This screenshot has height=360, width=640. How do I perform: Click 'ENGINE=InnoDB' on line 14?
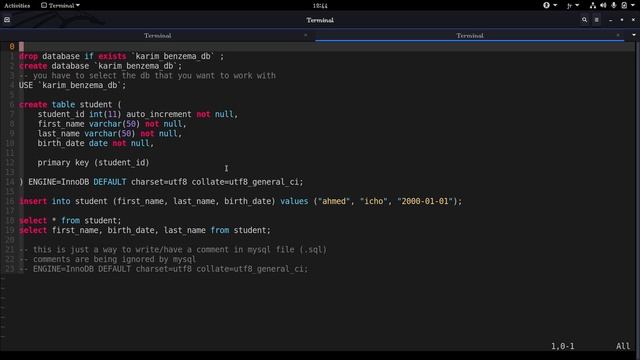click(58, 182)
